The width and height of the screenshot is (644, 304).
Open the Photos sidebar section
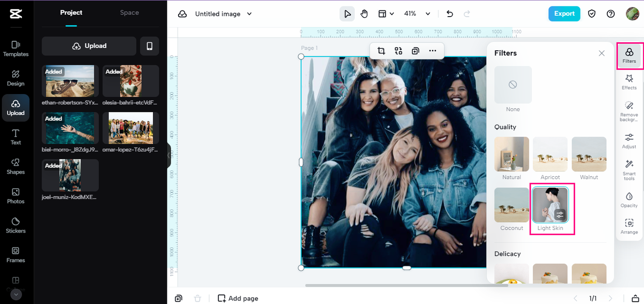(16, 196)
